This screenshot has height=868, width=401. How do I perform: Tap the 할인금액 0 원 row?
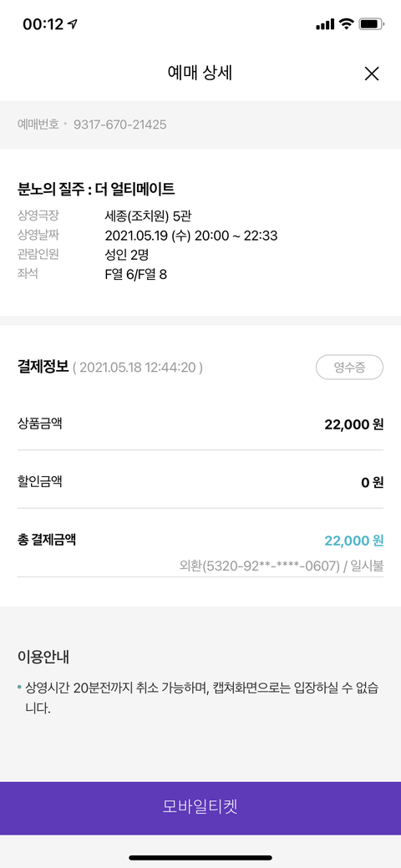click(x=200, y=482)
